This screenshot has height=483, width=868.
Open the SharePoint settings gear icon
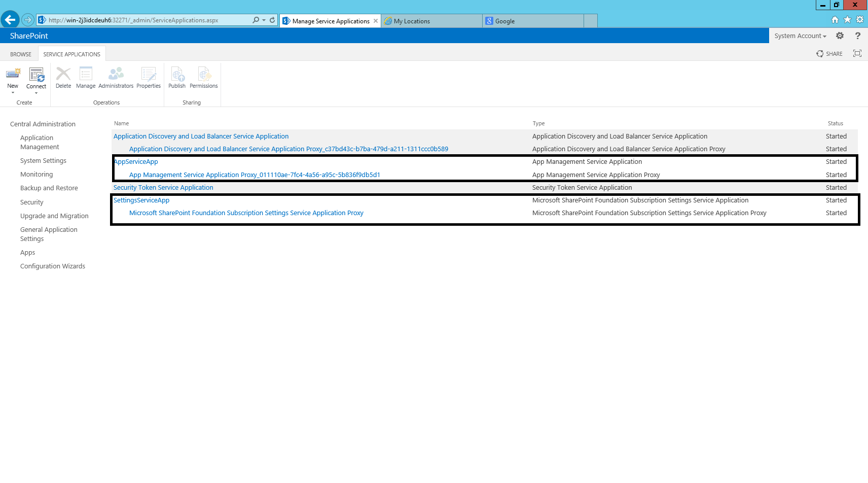[x=840, y=36]
